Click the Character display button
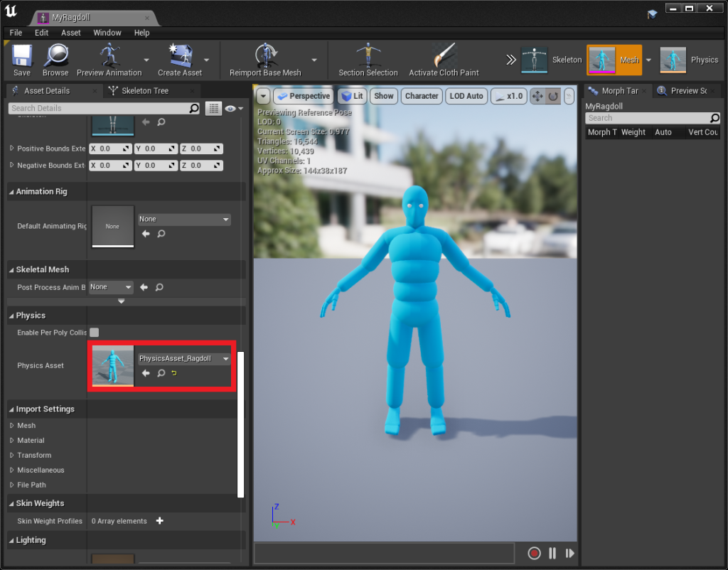 click(422, 95)
